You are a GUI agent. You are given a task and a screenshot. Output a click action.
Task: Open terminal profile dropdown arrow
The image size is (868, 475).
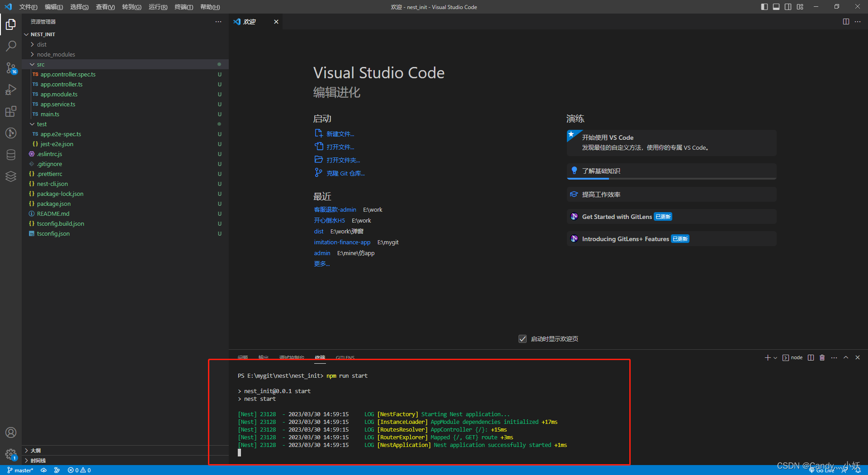click(x=775, y=357)
